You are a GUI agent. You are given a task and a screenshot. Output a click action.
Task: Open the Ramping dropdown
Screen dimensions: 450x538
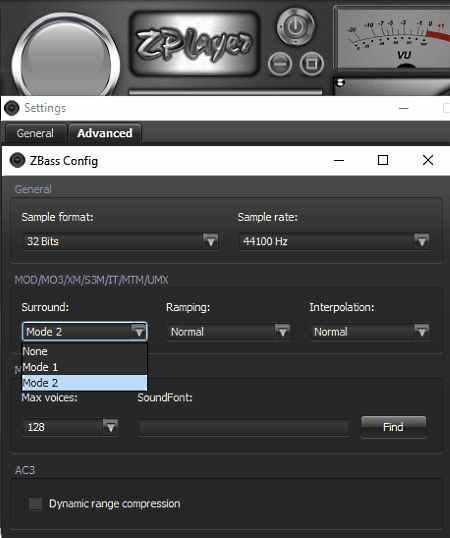point(228,332)
